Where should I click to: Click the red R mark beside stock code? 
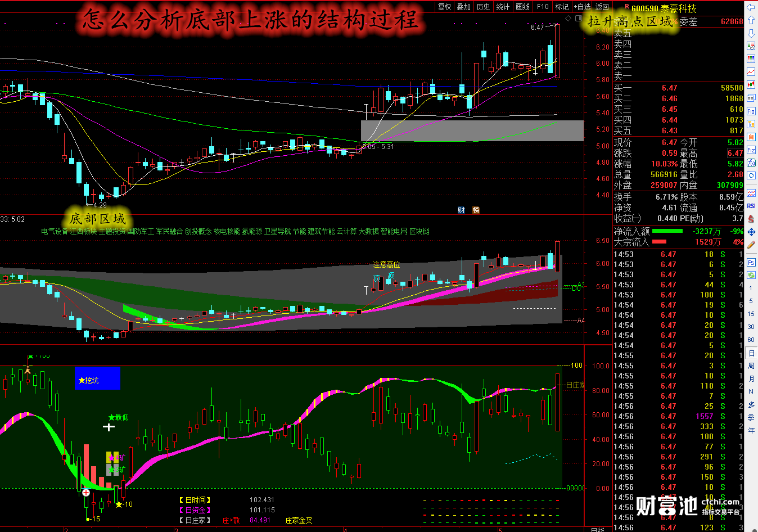point(627,7)
